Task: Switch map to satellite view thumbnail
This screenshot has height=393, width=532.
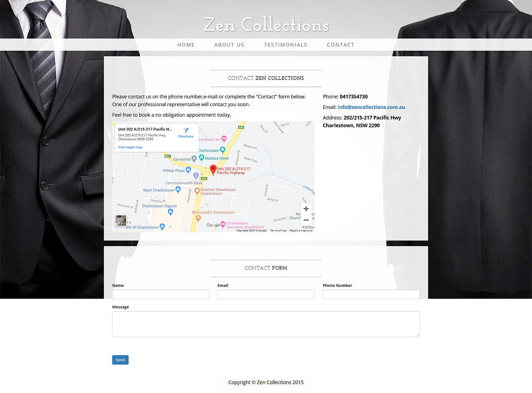Action: (121, 221)
